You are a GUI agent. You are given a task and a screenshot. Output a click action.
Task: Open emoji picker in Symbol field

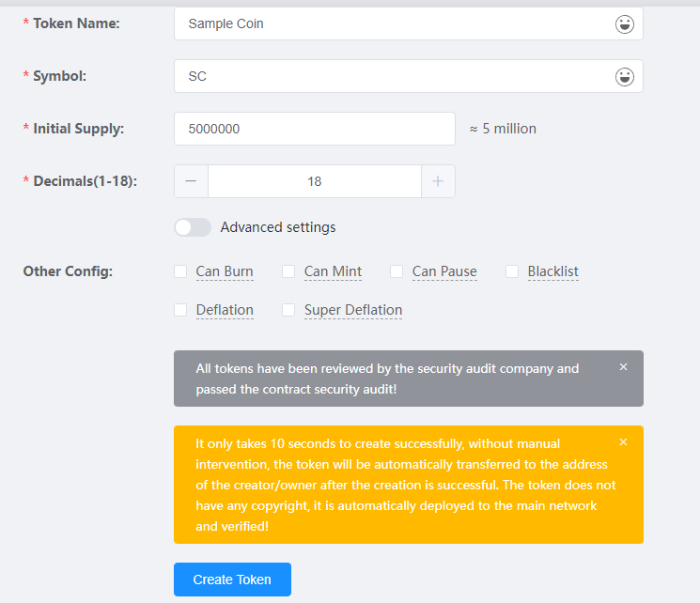624,77
